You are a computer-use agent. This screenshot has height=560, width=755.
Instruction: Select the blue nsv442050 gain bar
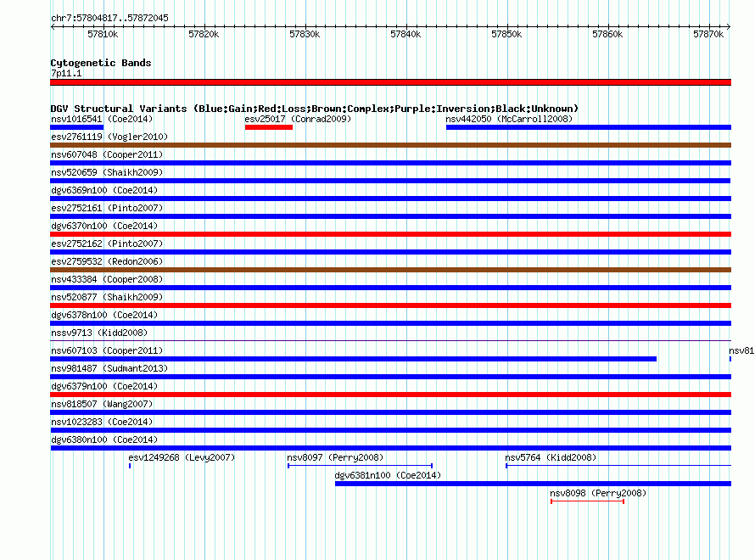pyautogui.click(x=589, y=127)
